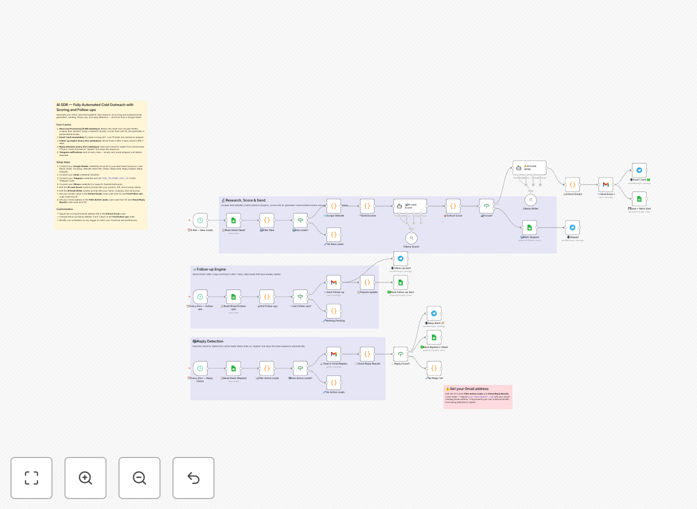
Task: Open the Mark Follow-up Sent Sheets node
Action: coord(401,282)
